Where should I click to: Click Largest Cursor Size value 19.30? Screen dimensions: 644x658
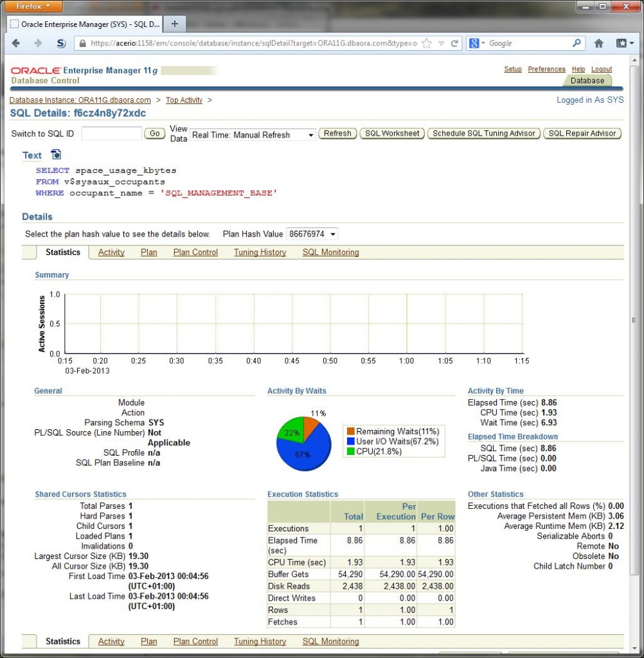point(139,556)
